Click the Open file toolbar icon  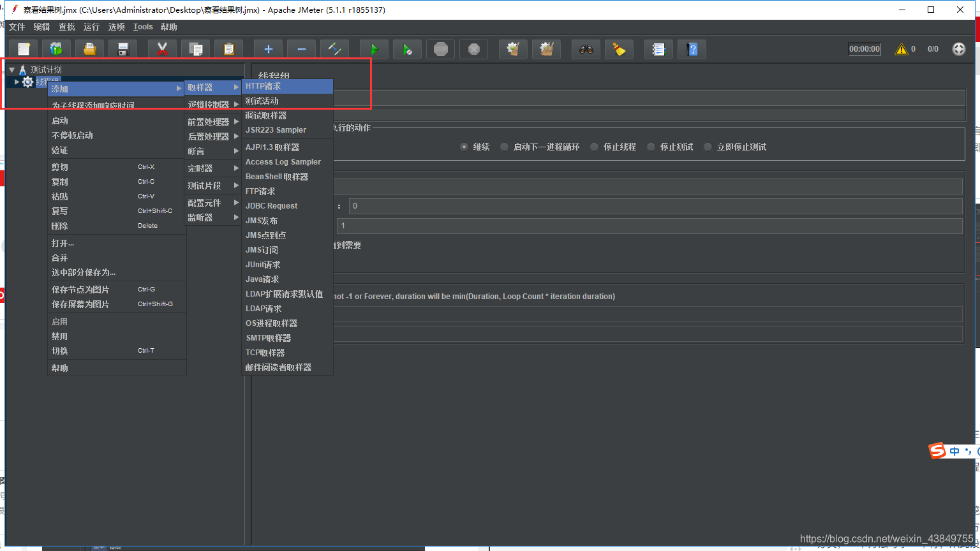[90, 49]
